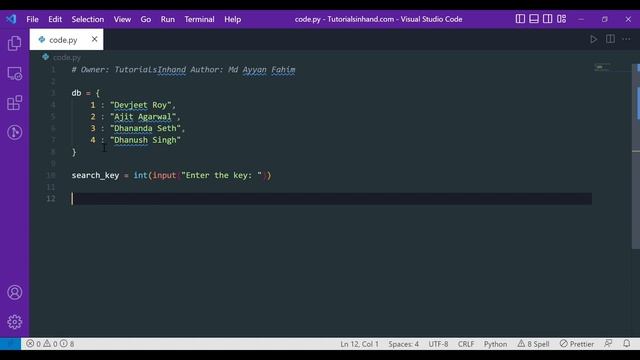Click the owner comment on line 1

pyautogui.click(x=183, y=70)
